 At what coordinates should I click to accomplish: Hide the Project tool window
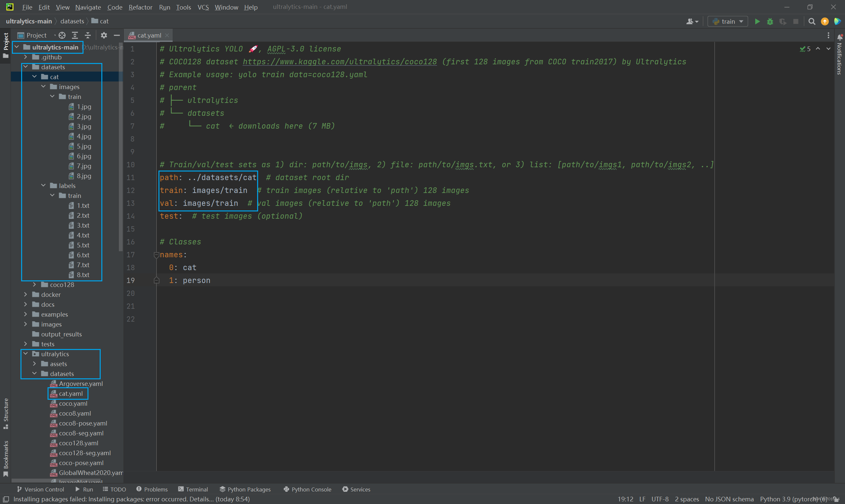(117, 35)
